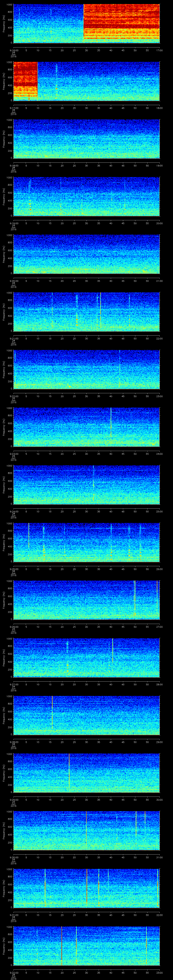Click the "9:18:00" start time label

point(14,166)
